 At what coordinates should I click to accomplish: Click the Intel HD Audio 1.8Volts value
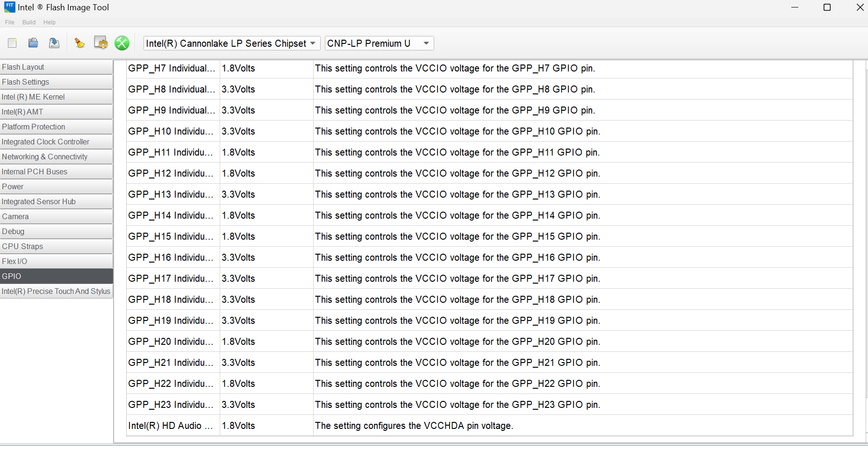click(x=265, y=426)
